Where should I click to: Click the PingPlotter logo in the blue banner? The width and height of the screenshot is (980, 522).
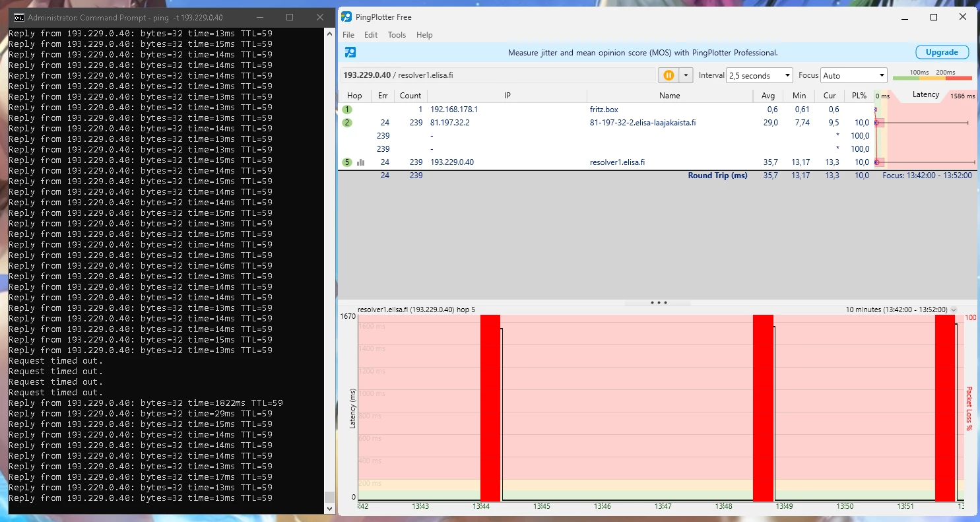(350, 53)
